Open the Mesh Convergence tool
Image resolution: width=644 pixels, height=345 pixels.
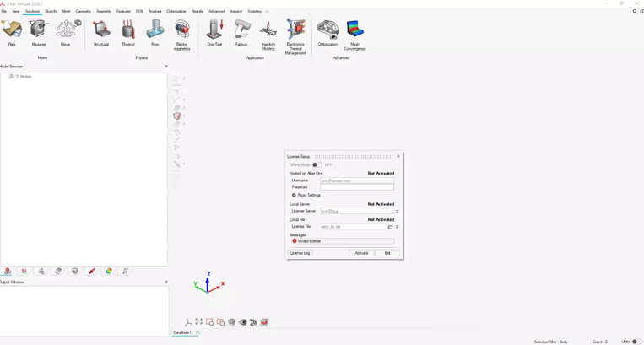tap(354, 35)
